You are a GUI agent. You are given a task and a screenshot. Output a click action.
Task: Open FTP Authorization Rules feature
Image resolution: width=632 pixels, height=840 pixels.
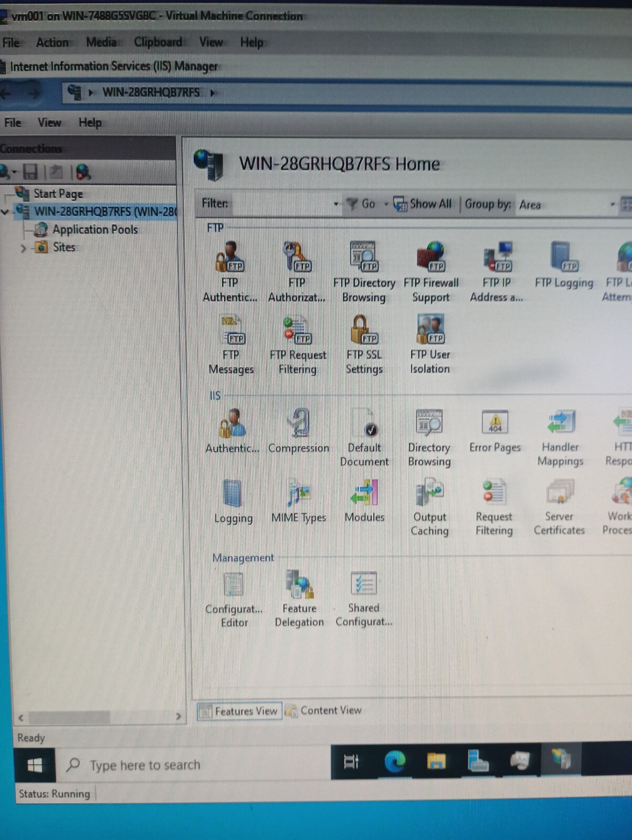click(297, 272)
